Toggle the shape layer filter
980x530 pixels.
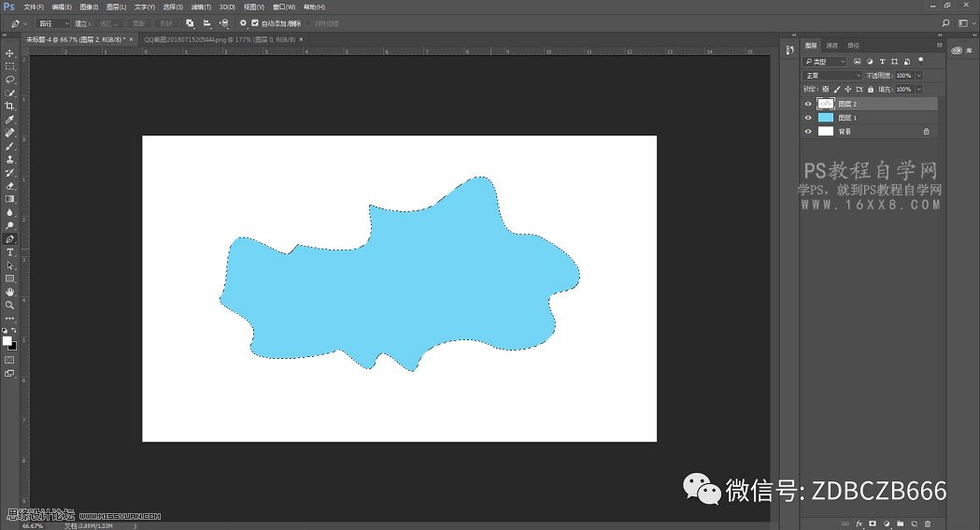(x=894, y=62)
